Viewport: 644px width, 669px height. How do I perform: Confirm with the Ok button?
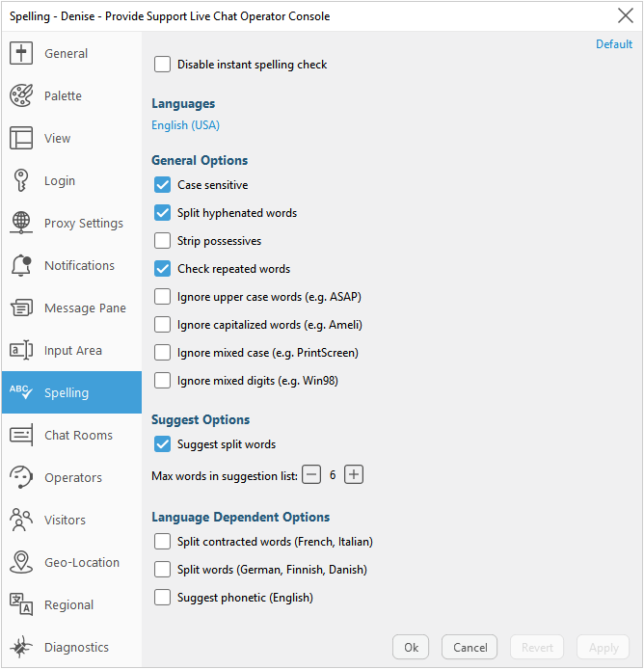411,647
